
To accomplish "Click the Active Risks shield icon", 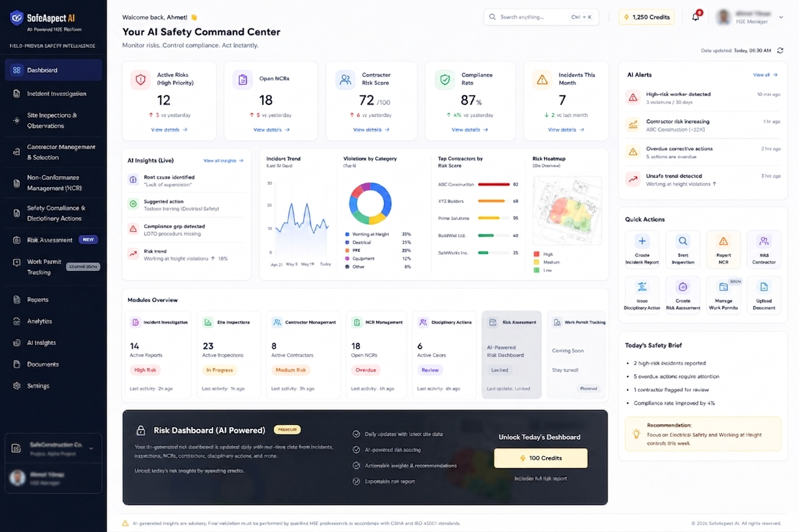I will tap(140, 80).
